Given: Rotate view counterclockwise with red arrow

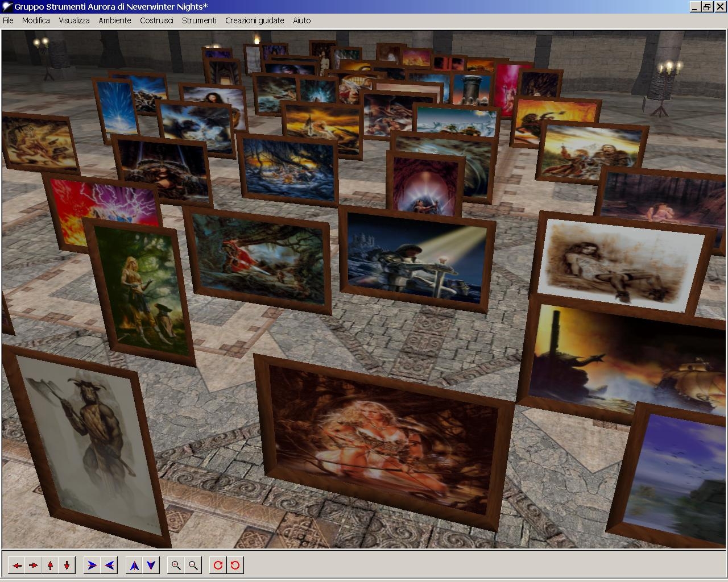Looking at the screenshot, I should pos(235,565).
